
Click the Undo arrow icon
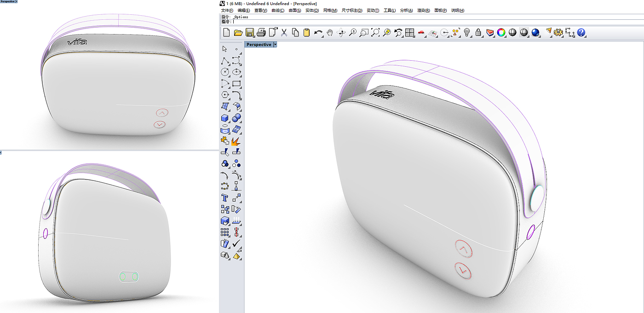pyautogui.click(x=318, y=32)
